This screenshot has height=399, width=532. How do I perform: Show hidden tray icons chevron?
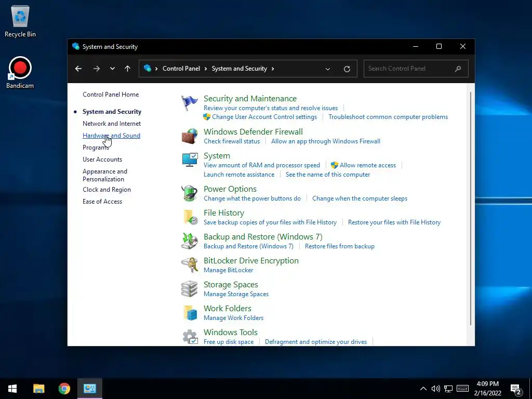coord(423,389)
